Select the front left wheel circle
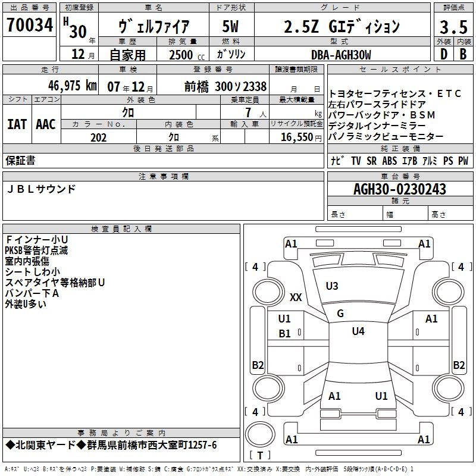Viewport: 476px width, 476px height. (x=268, y=292)
